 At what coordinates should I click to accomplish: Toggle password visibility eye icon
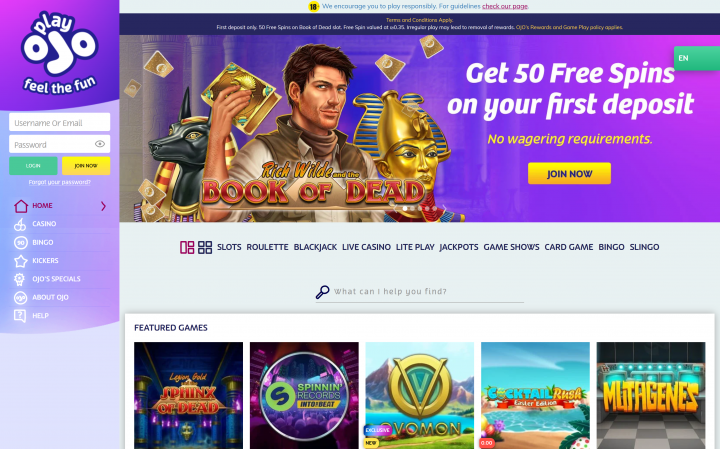(x=100, y=144)
